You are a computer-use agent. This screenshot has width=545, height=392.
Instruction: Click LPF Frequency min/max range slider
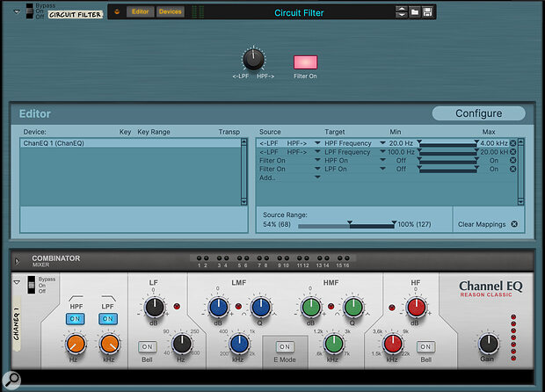point(447,152)
